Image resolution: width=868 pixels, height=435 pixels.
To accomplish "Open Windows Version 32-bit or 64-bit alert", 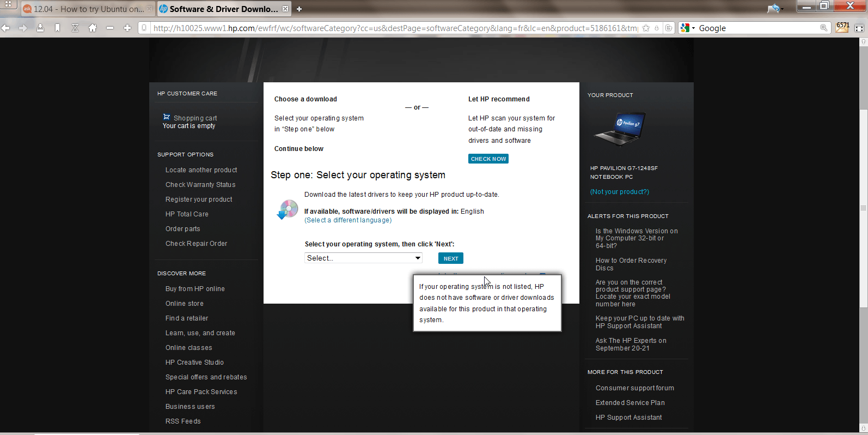I will 637,238.
